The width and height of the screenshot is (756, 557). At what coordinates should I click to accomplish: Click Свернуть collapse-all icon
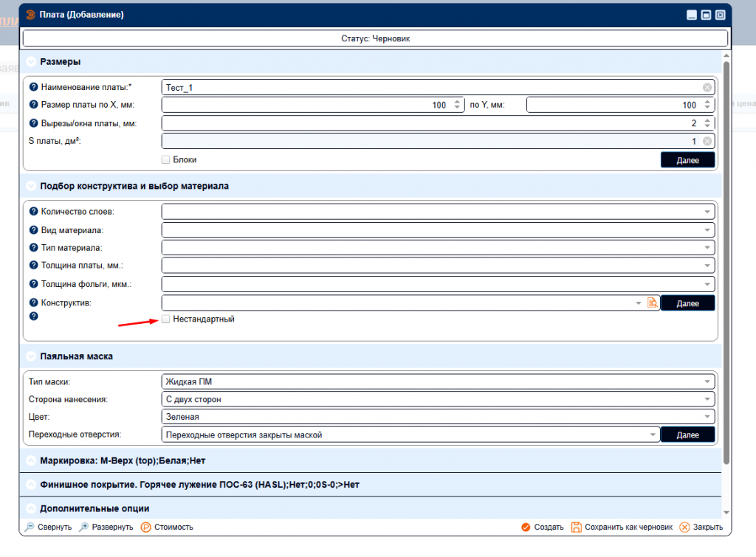click(30, 527)
